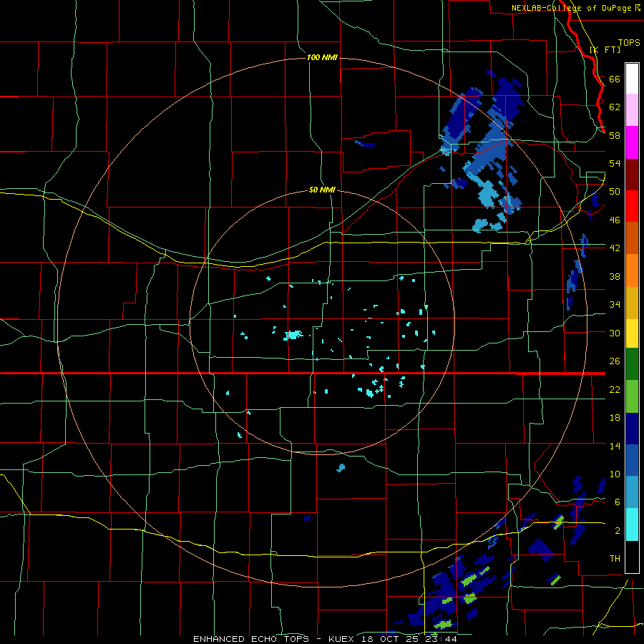Click the "30" legend value
Viewport: 644px width, 644px height.
coord(615,333)
